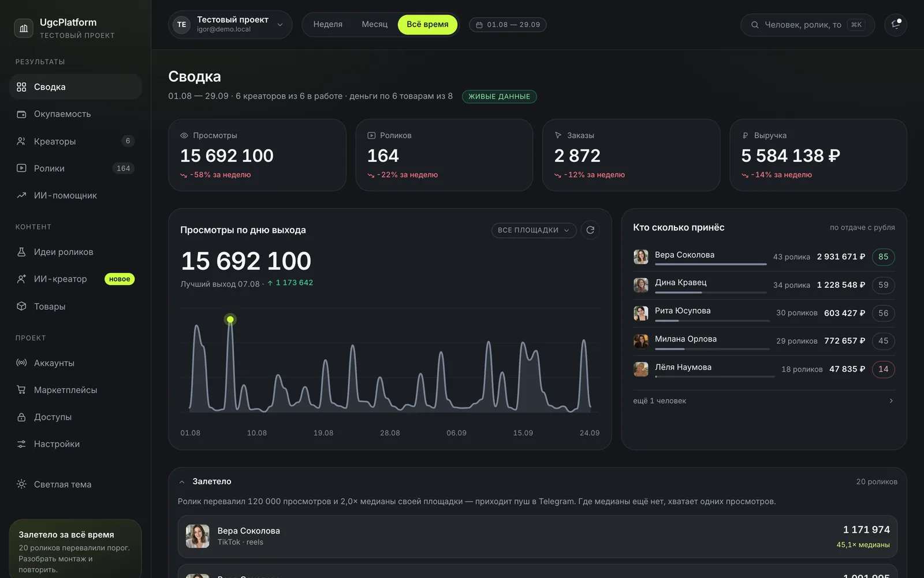Click the ЖИВЫЕ ДАННЫЕ badge
Viewport: 924px width, 578px height.
499,97
